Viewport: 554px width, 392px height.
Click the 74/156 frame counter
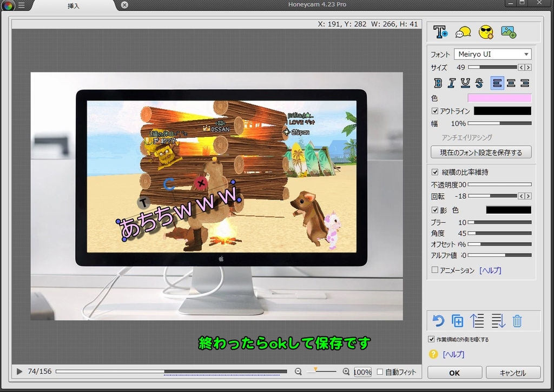(39, 371)
